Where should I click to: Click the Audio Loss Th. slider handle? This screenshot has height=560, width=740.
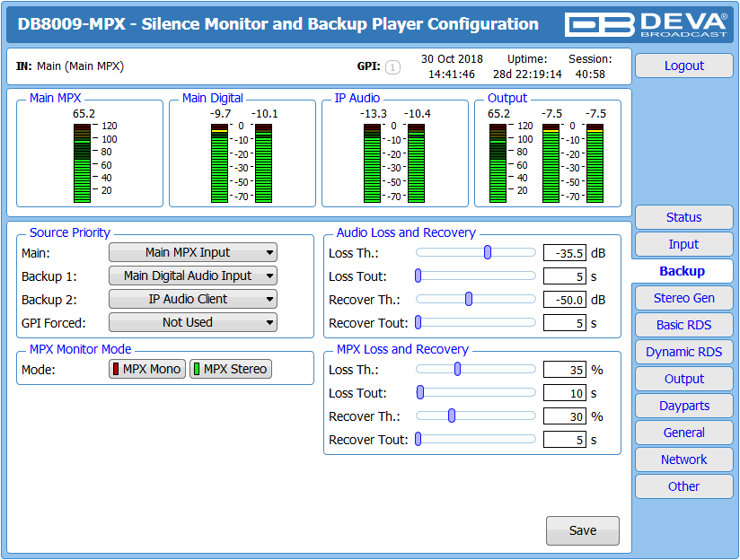pos(488,252)
